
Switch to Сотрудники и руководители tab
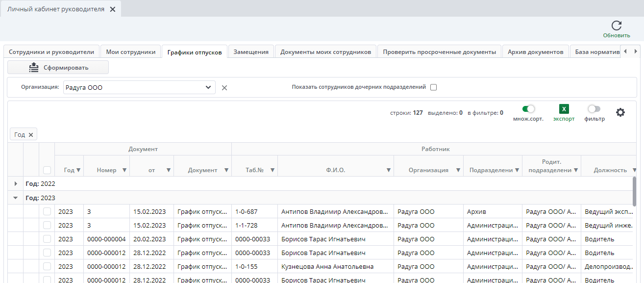[51, 51]
